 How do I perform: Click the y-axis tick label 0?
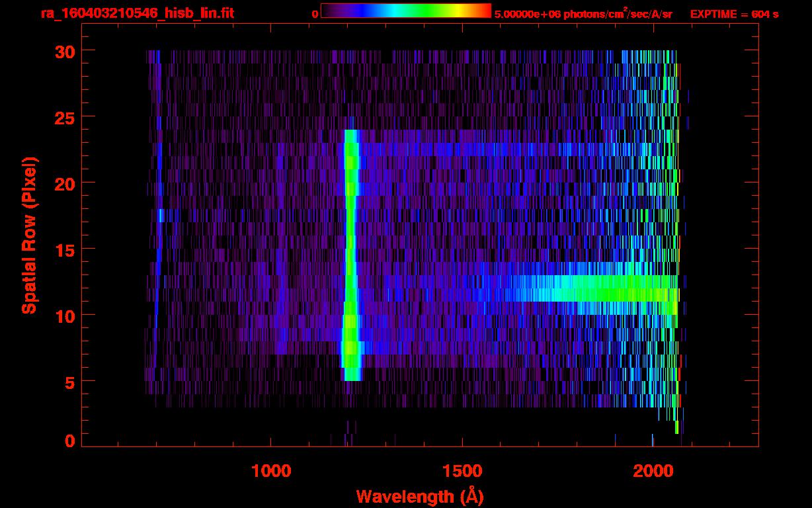[69, 441]
